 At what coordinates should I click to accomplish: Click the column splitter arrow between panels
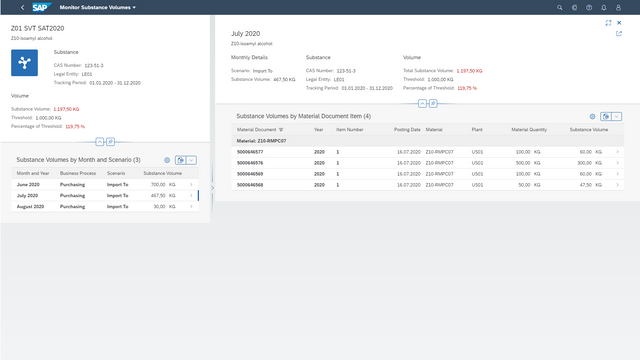212,188
